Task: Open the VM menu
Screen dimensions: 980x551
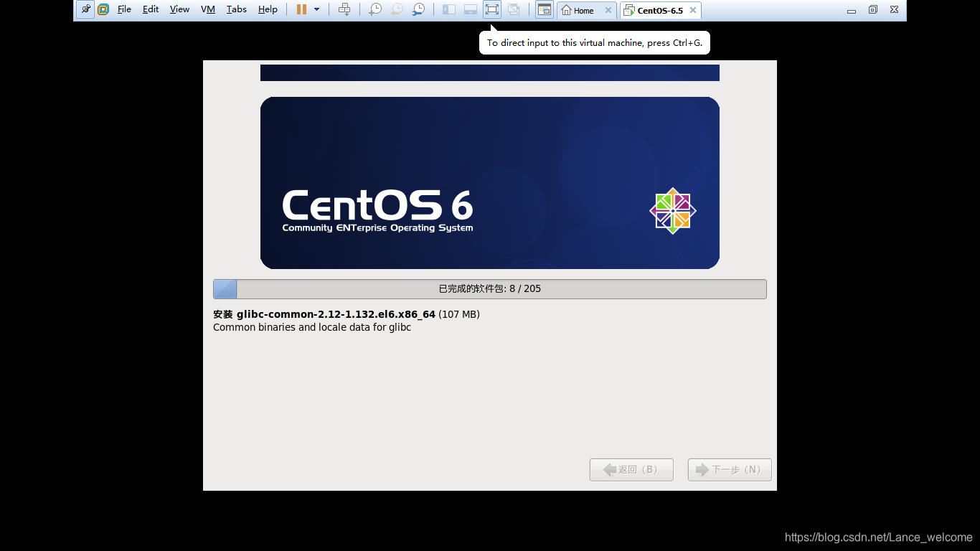Action: point(208,10)
